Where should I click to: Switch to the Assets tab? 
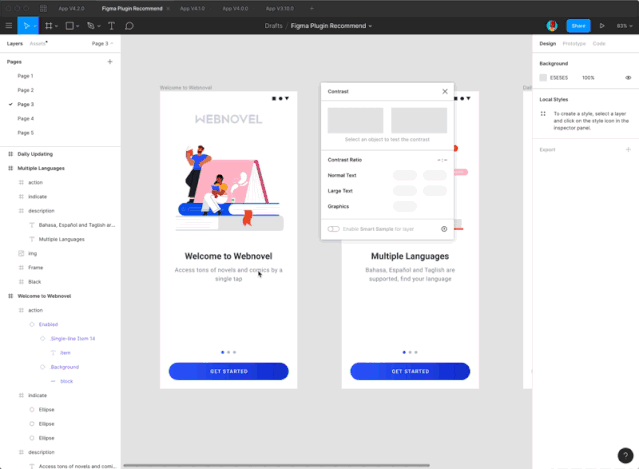coord(38,44)
